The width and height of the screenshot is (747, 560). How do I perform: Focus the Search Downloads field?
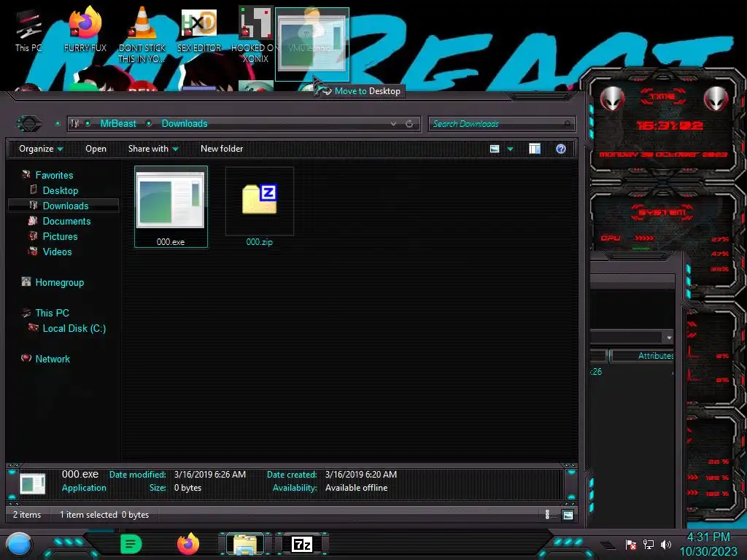[501, 124]
